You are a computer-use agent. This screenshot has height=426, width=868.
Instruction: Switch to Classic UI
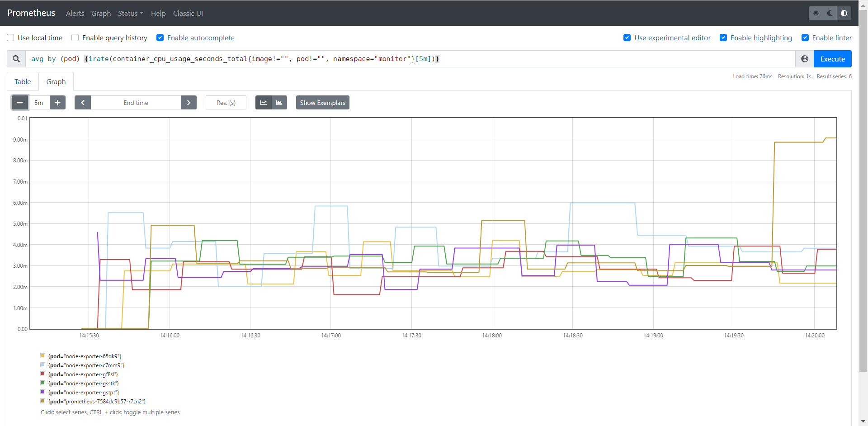coord(188,13)
